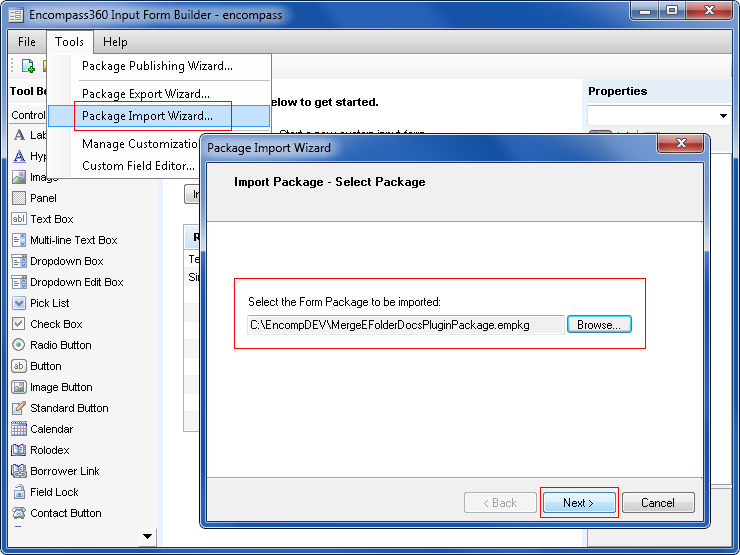Image resolution: width=740 pixels, height=555 pixels.
Task: Expand Tool Box list with down arrow
Action: click(x=147, y=536)
